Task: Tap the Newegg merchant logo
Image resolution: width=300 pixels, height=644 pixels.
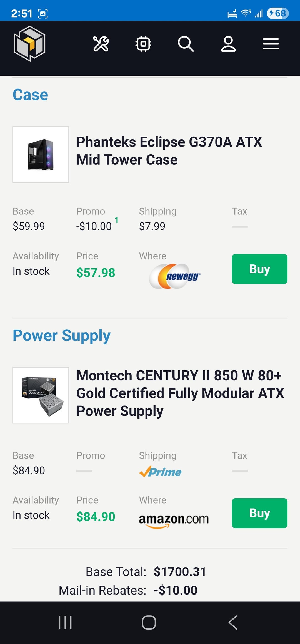Action: (175, 276)
